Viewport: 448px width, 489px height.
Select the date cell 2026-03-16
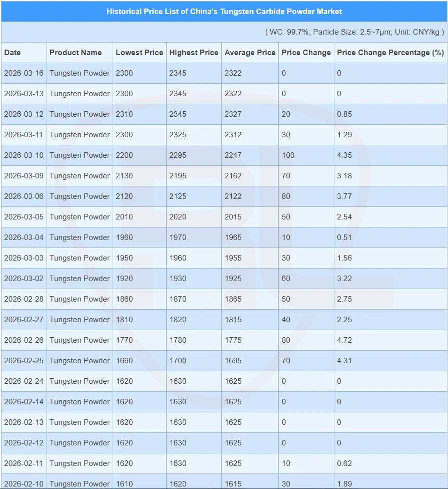click(24, 73)
